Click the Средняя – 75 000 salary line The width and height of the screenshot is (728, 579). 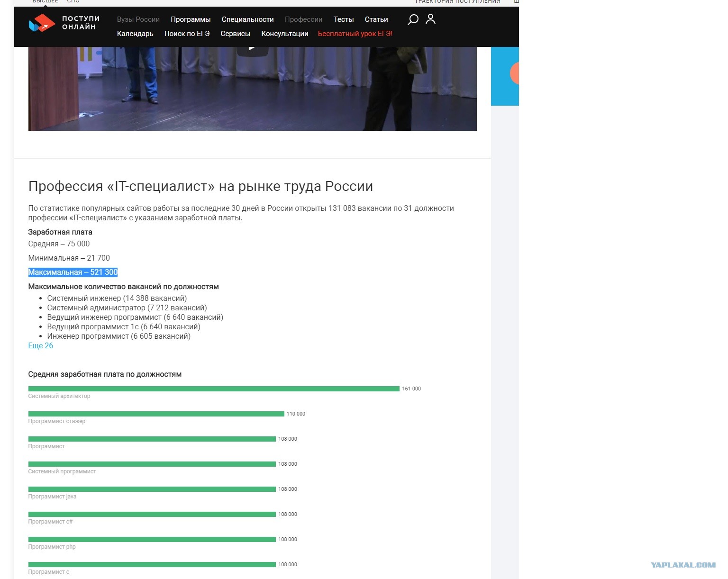59,244
